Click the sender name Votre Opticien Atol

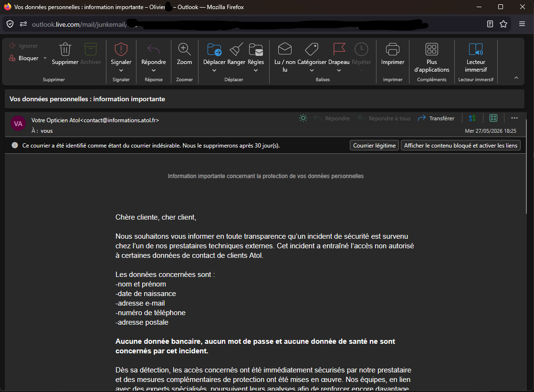(55, 120)
